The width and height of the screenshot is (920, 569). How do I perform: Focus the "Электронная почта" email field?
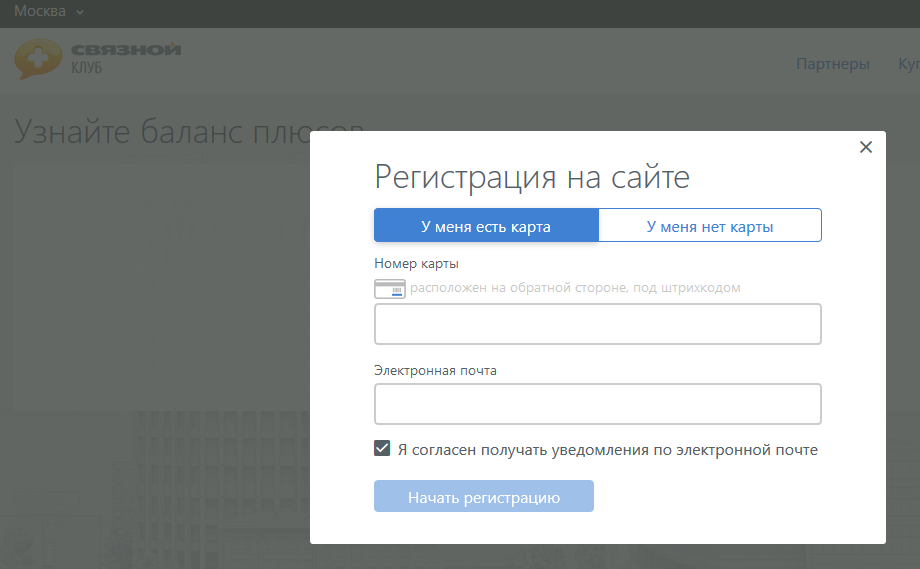tap(597, 404)
